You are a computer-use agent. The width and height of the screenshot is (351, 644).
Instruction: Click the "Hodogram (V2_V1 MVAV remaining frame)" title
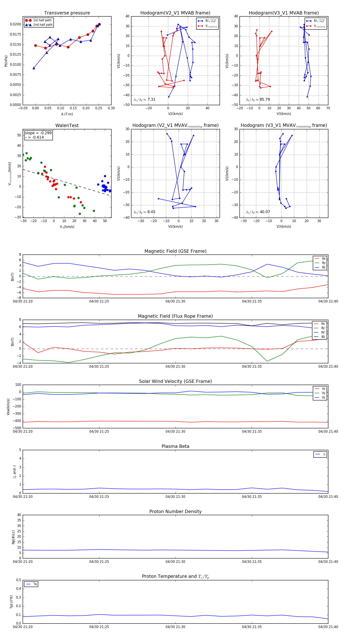coord(175,125)
